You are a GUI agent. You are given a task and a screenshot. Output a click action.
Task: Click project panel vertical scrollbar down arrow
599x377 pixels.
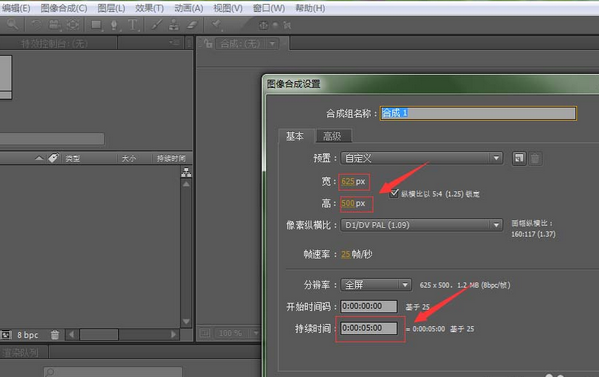186,321
